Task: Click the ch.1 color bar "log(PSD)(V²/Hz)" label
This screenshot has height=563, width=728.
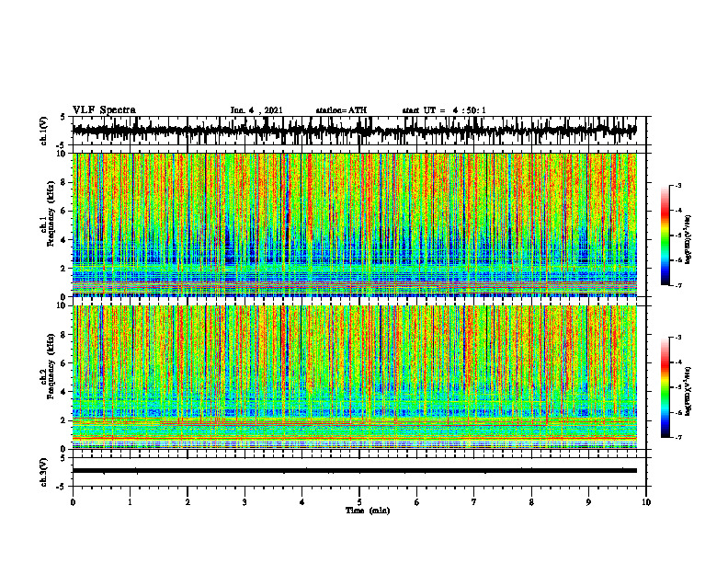Action: [688, 239]
